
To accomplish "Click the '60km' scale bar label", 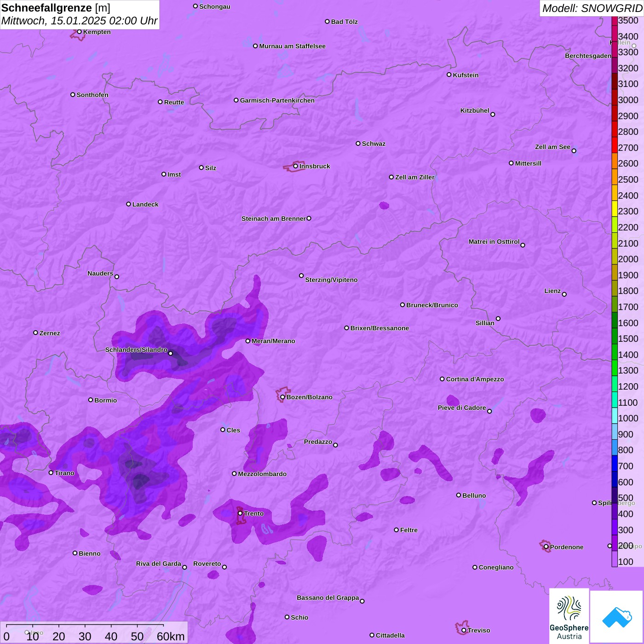I will pyautogui.click(x=171, y=636).
